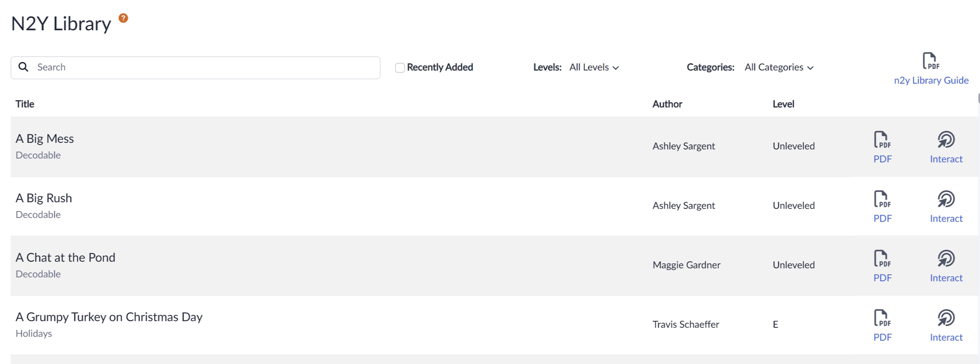Click the 'Holidays' category label
980x364 pixels.
point(34,333)
